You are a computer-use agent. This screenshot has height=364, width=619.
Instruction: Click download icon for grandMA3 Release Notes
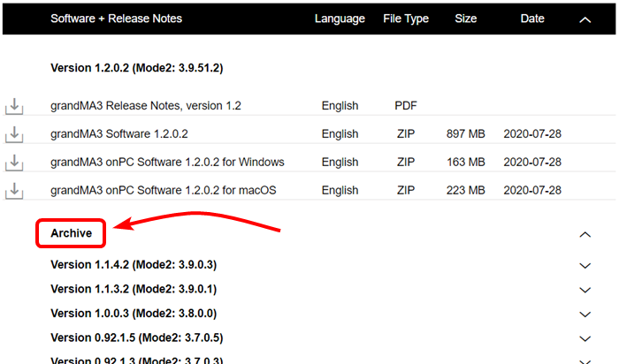pos(13,106)
